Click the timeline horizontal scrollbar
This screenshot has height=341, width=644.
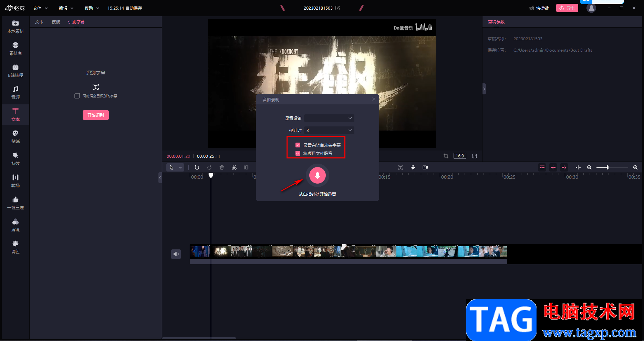point(199,338)
